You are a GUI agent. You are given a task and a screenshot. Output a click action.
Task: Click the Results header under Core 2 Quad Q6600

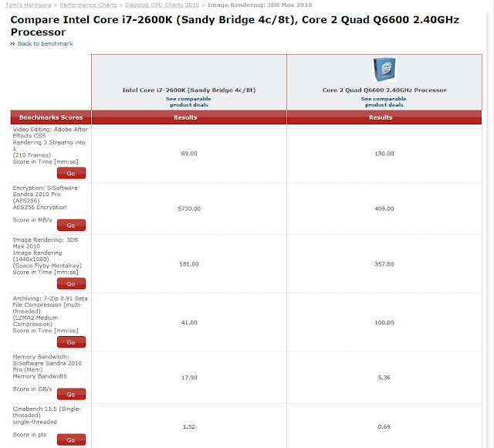[384, 117]
